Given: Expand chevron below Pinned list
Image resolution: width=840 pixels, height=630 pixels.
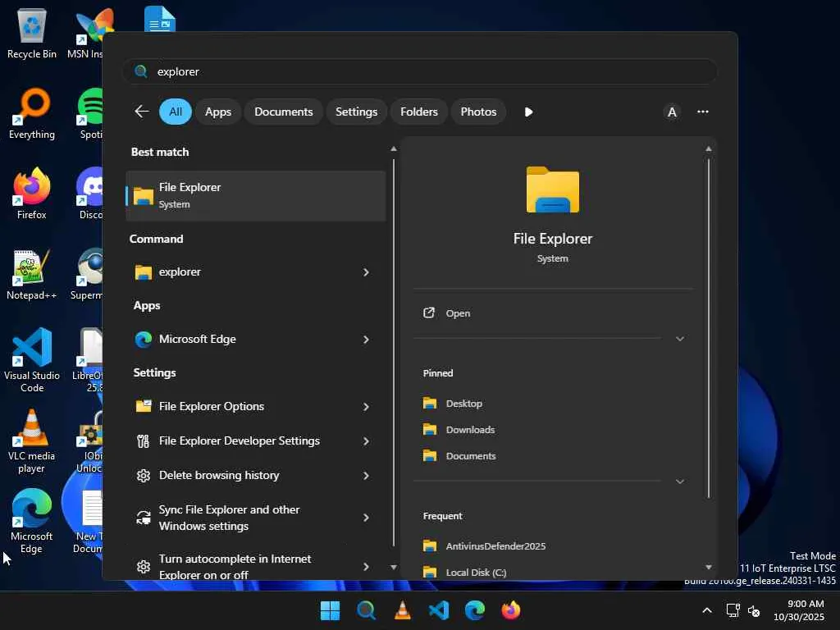Looking at the screenshot, I should (x=680, y=482).
